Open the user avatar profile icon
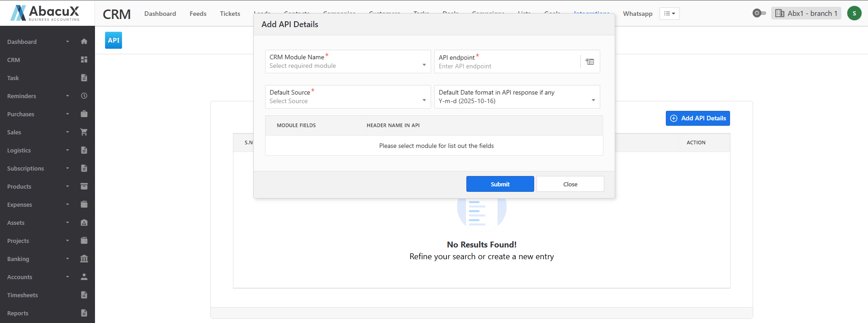The width and height of the screenshot is (868, 323). (854, 13)
